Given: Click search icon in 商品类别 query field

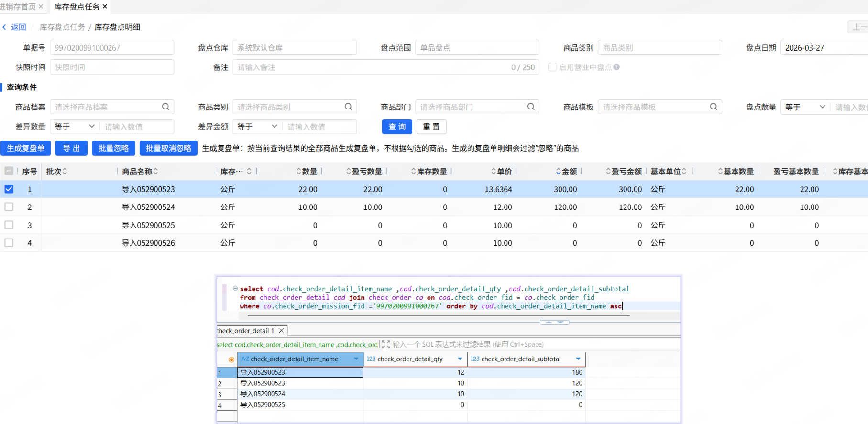Looking at the screenshot, I should click(348, 107).
